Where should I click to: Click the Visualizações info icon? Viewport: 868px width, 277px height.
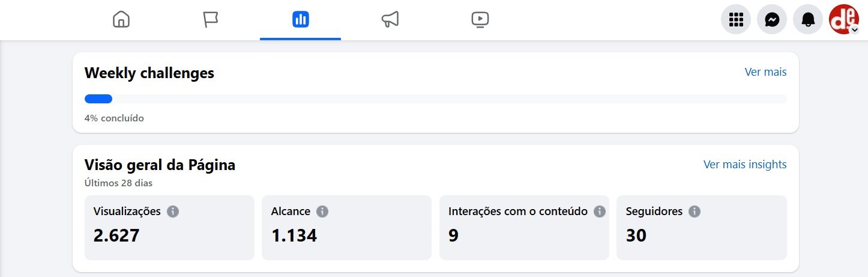[173, 212]
